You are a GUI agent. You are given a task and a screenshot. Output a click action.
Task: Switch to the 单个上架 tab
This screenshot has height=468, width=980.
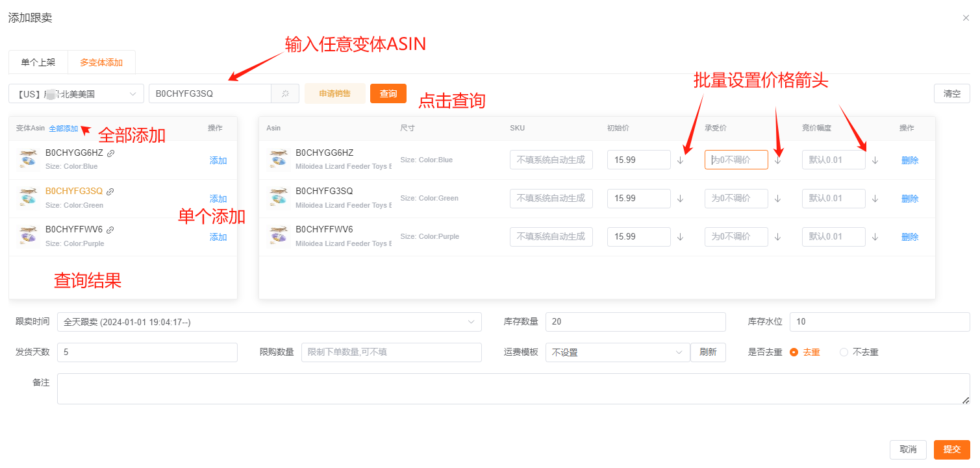[38, 63]
